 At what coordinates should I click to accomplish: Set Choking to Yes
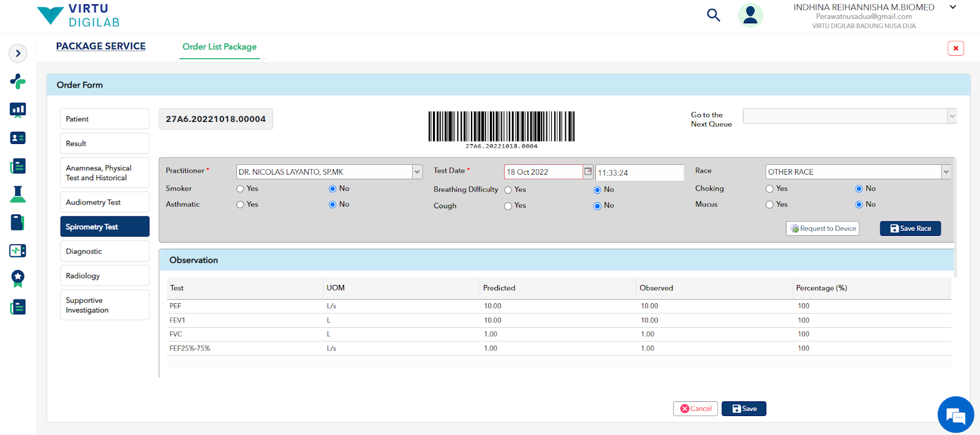tap(769, 189)
